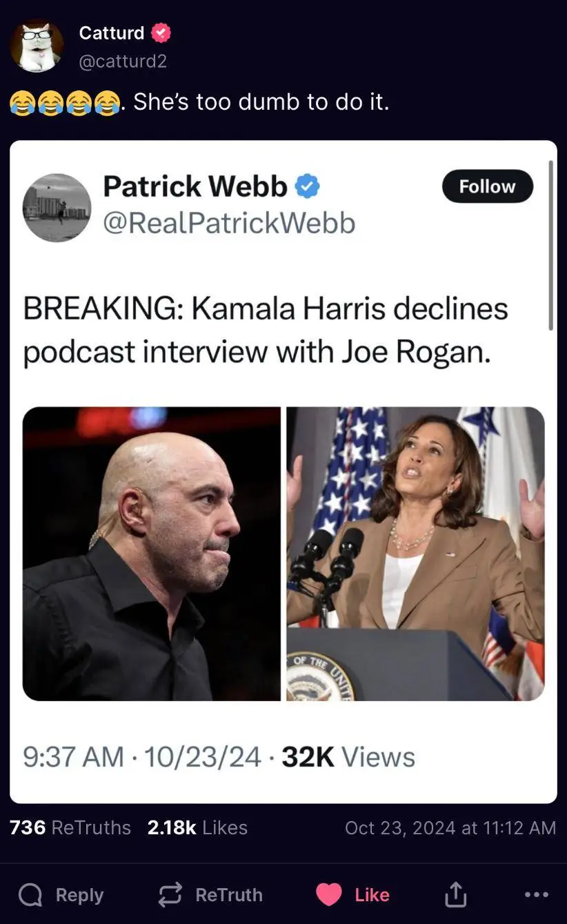Open the Joe Rogan photo
567x924 pixels.
[x=152, y=553]
